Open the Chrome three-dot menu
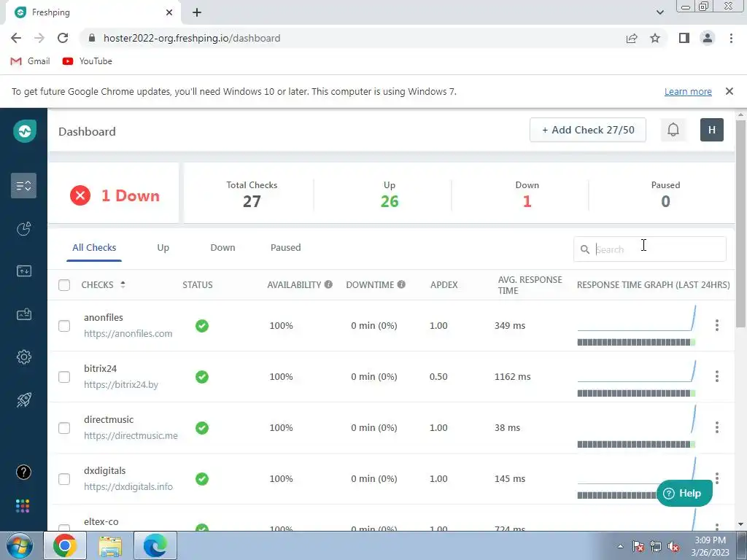 731,38
